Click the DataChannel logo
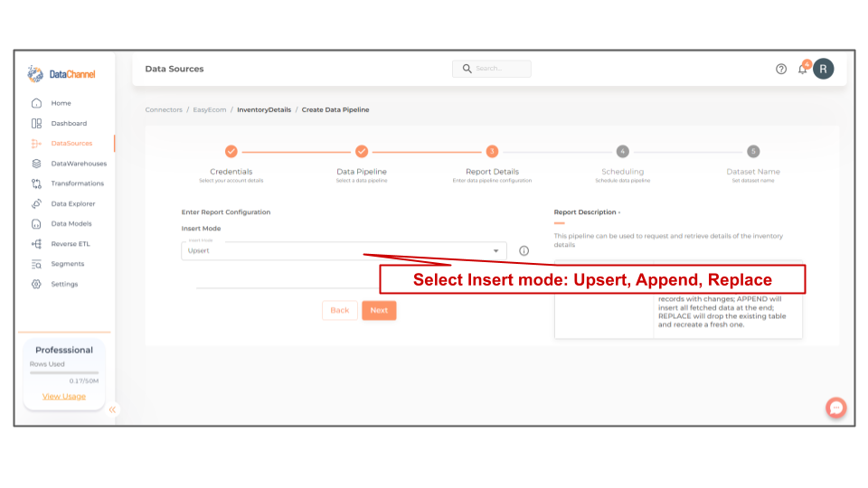868x488 pixels. pos(61,73)
